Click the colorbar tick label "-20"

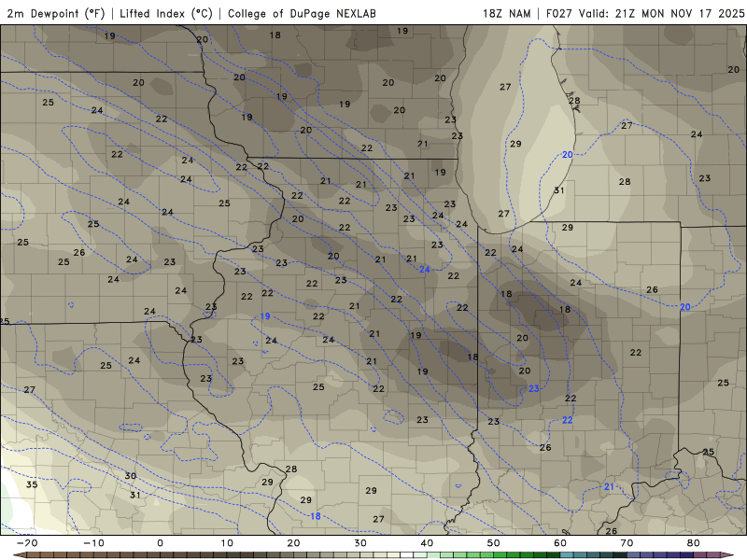[x=27, y=543]
